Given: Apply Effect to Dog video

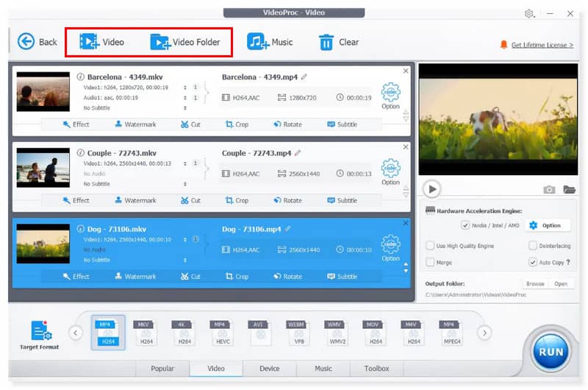Looking at the screenshot, I should coord(76,277).
